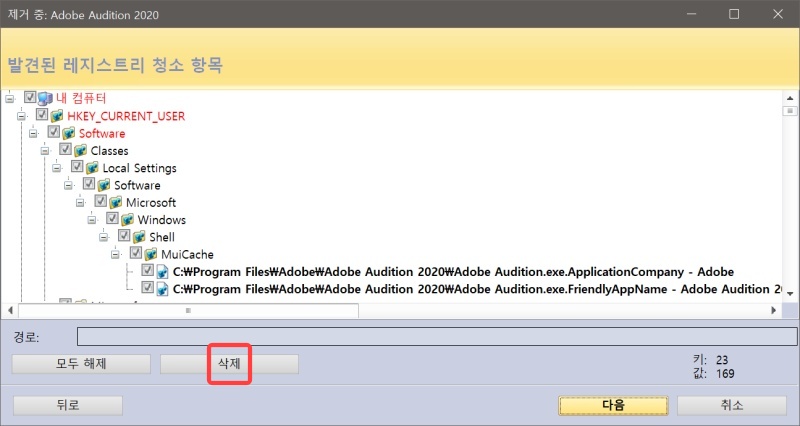The image size is (800, 426).
Task: Toggle checkbox of Software under Local Settings
Action: coord(89,184)
